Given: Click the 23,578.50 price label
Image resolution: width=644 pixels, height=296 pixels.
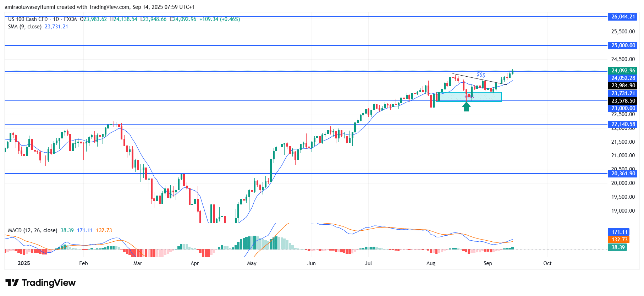Looking at the screenshot, I should click(623, 101).
